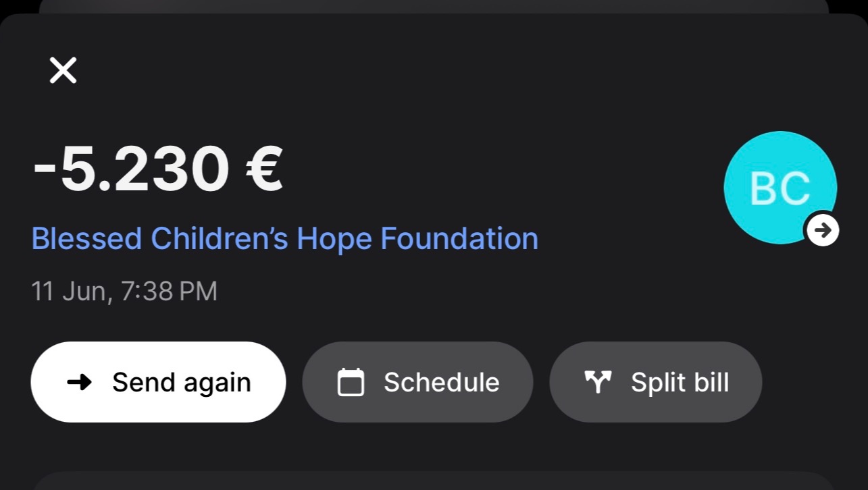868x490 pixels.
Task: Close the transaction details with the X
Action: pos(63,70)
